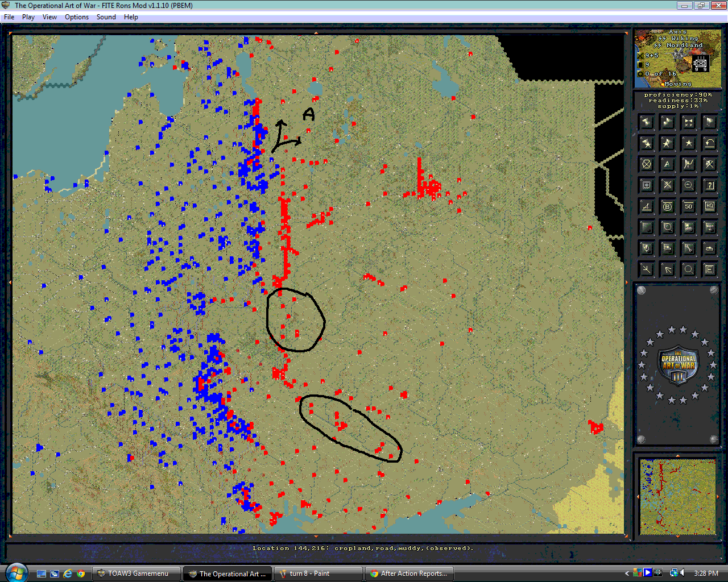Click the overview minimap
Image resolution: width=728 pixels, height=582 pixels.
point(677,497)
